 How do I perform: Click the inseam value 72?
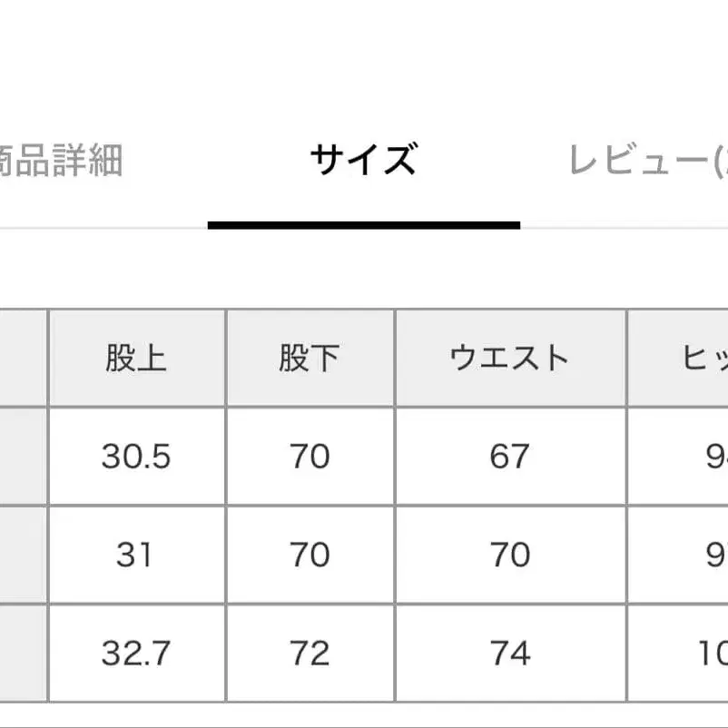(x=309, y=652)
